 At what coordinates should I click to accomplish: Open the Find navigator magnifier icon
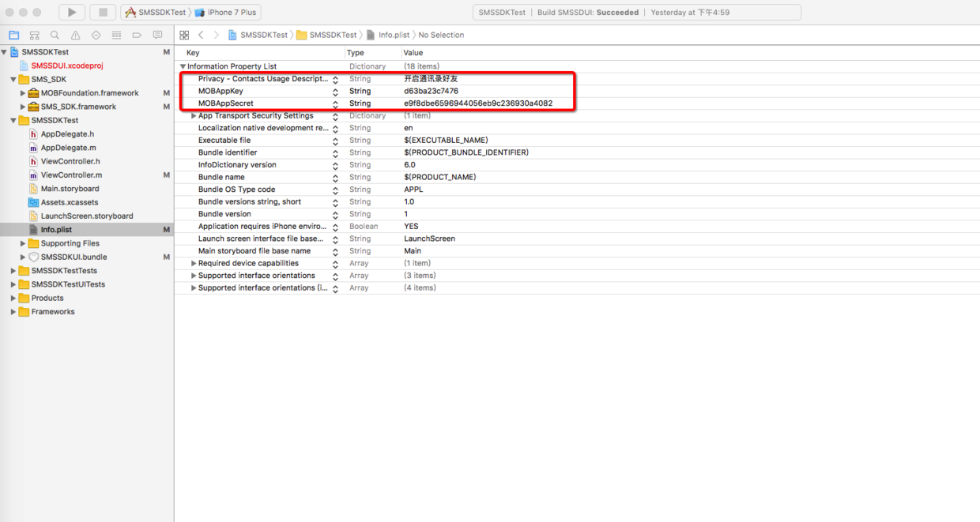(55, 35)
